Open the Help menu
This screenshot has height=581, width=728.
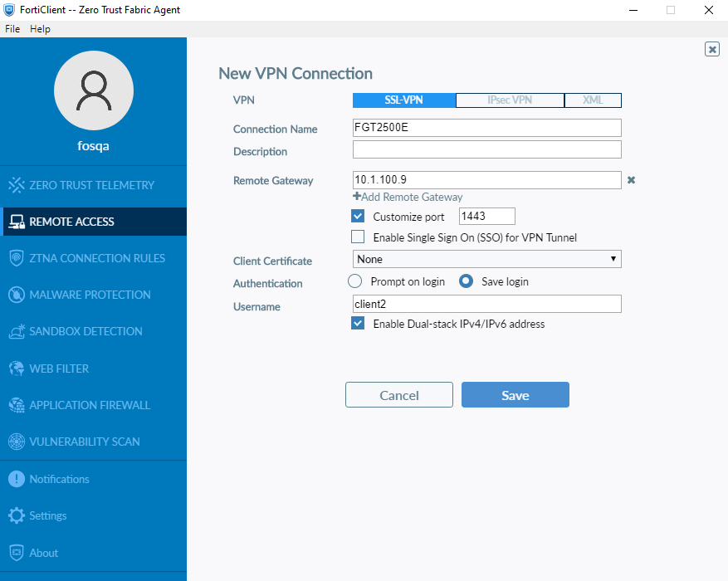pos(39,28)
